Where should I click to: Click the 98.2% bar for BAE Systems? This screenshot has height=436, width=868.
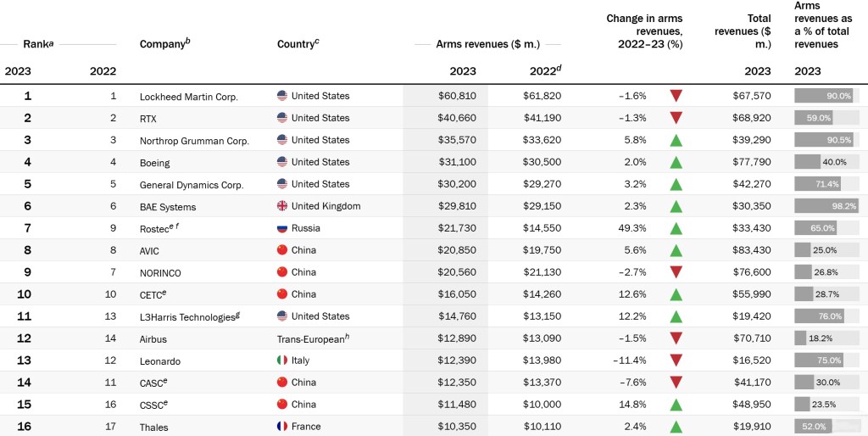[x=826, y=206]
